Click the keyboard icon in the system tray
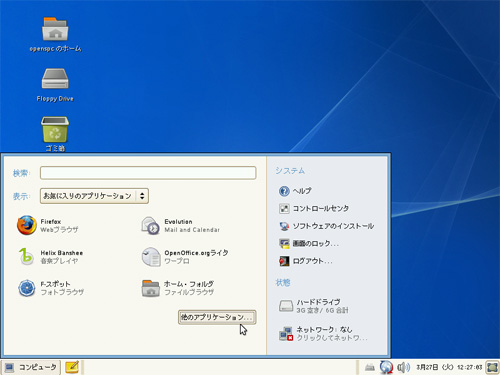Screen dimensions: 500x375 pos(369,367)
